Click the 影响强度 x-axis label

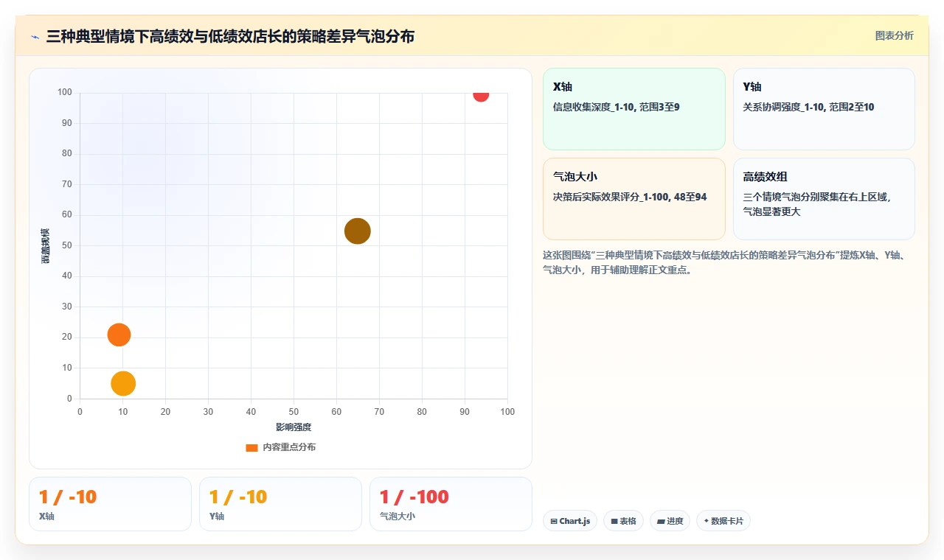coord(294,427)
